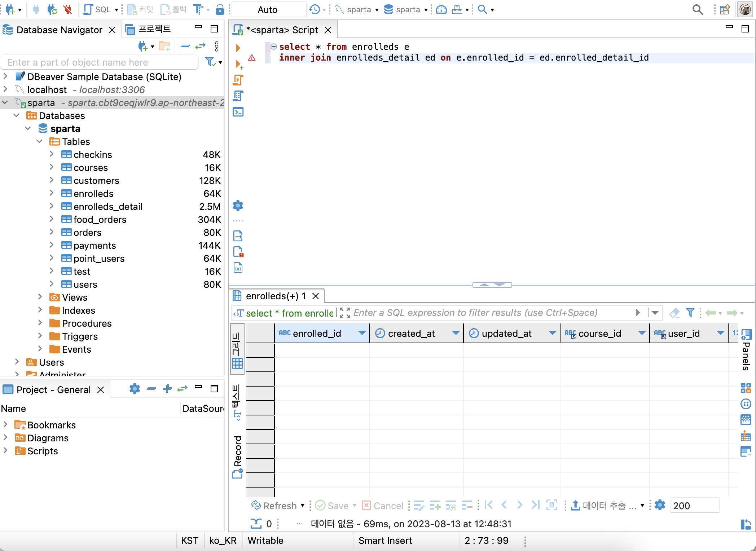This screenshot has width=756, height=551.
Task: Click the Project panel configuration gear
Action: coord(135,389)
